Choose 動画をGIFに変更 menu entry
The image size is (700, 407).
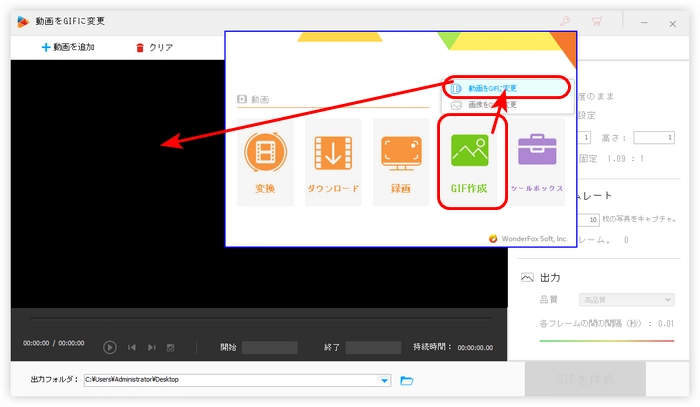pyautogui.click(x=506, y=88)
